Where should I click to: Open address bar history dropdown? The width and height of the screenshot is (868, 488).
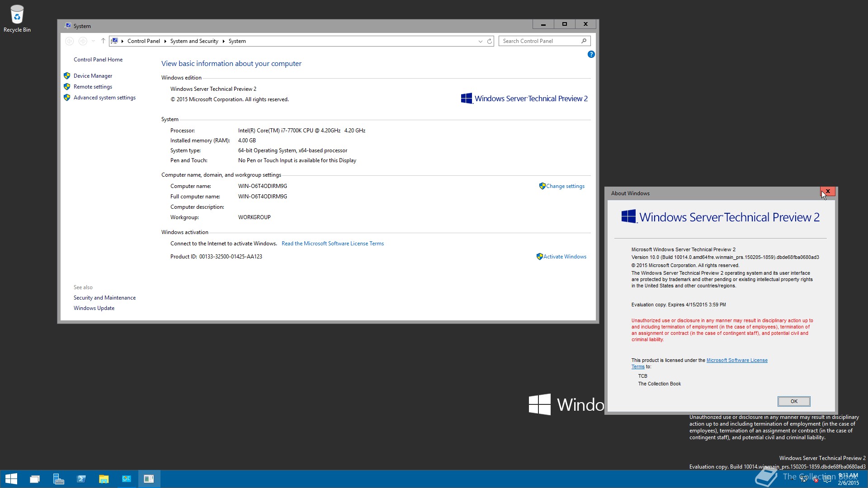coord(480,41)
